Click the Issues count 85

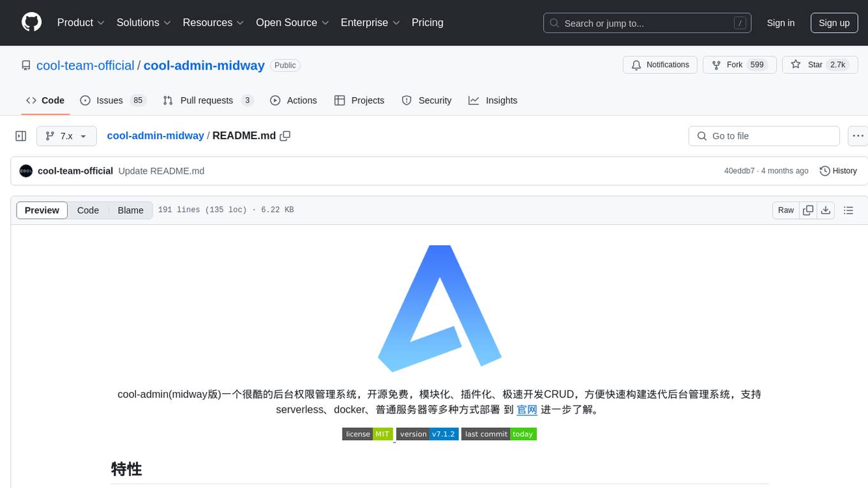(x=137, y=100)
